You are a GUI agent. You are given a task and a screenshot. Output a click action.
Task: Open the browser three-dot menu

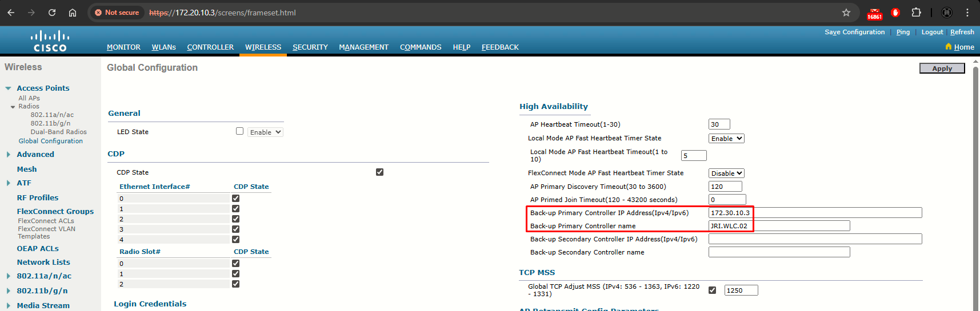(x=967, y=13)
